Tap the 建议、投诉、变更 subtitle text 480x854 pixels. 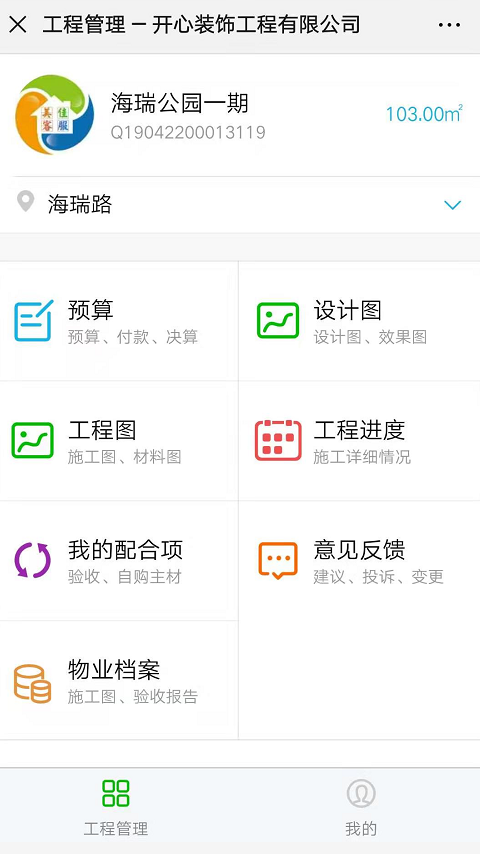click(378, 577)
